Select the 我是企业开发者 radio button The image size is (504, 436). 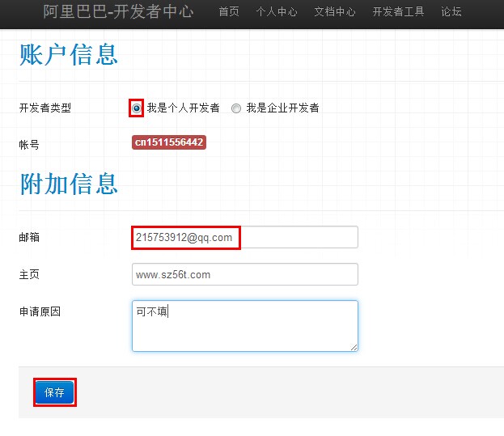pyautogui.click(x=236, y=108)
